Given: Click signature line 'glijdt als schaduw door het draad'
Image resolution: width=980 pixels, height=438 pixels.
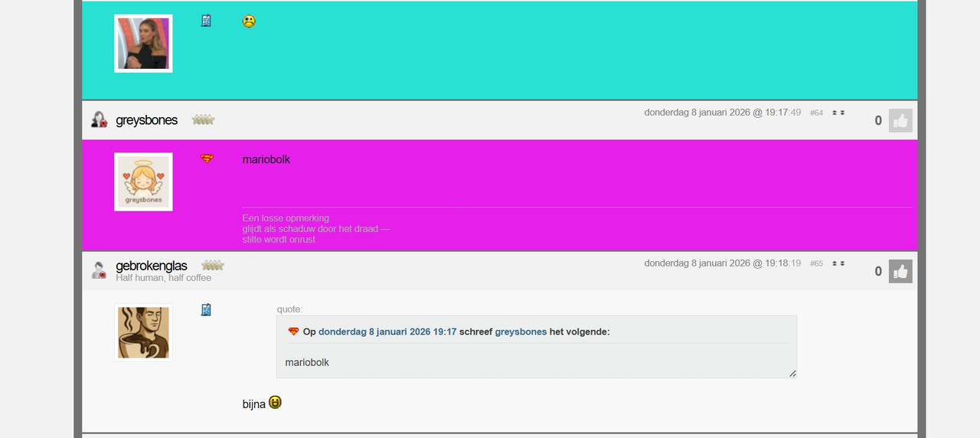Looking at the screenshot, I should coord(316,229).
